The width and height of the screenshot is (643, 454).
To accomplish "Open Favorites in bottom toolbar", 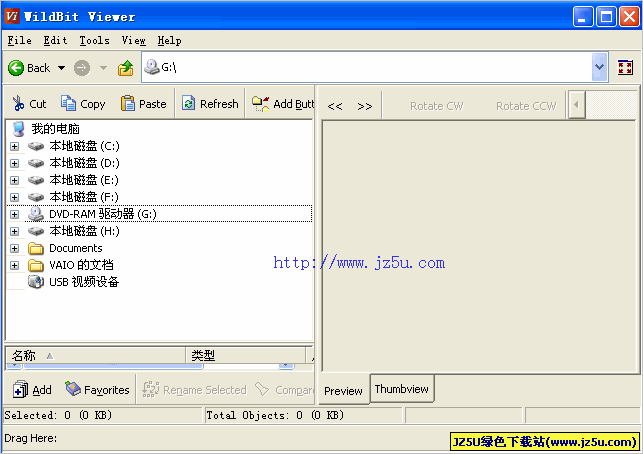I will (97, 390).
